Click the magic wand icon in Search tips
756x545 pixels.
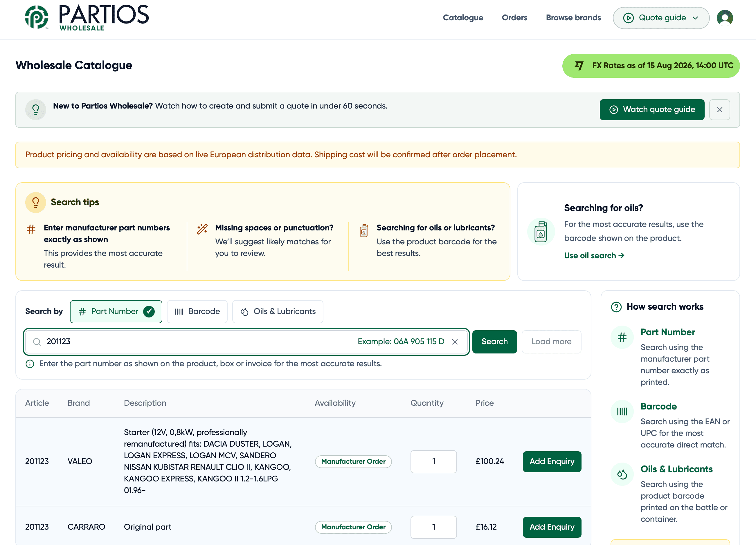[x=202, y=229]
